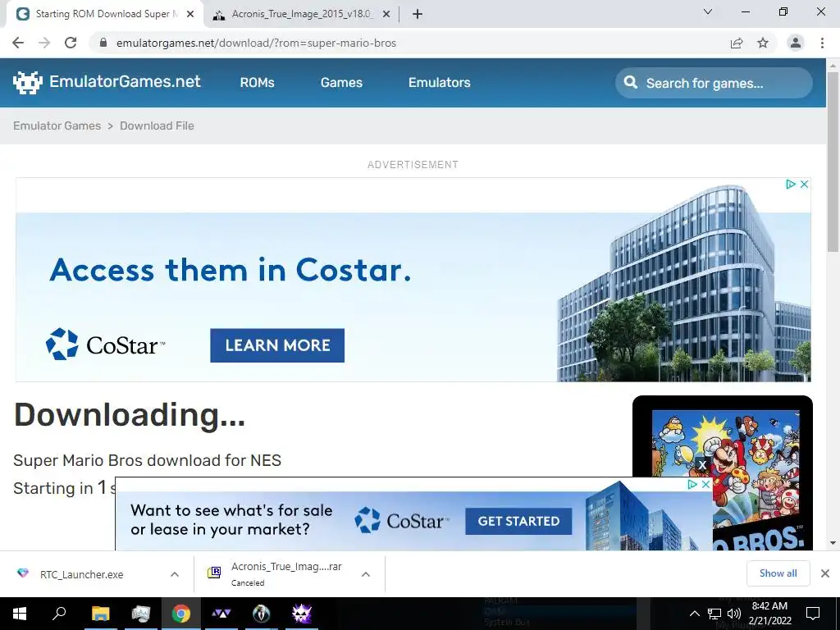Bookmark this page with the star icon
Viewport: 840px width, 630px height.
point(763,43)
